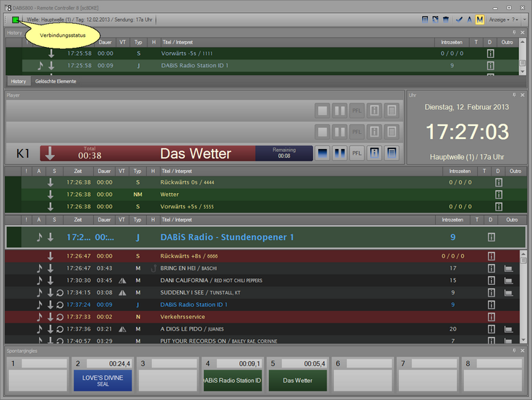This screenshot has width=532, height=400.
Task: Open info for Vorwärts -5s history row
Action: [490, 54]
